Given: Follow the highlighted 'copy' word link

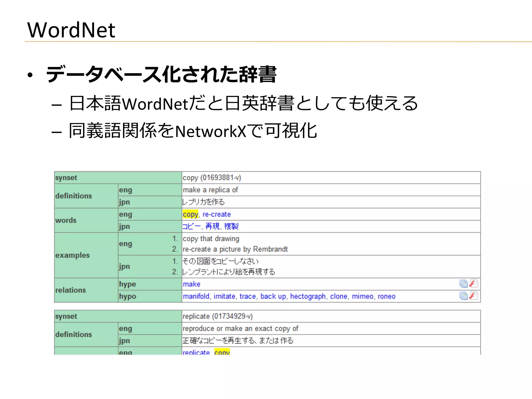Looking at the screenshot, I should coord(190,215).
